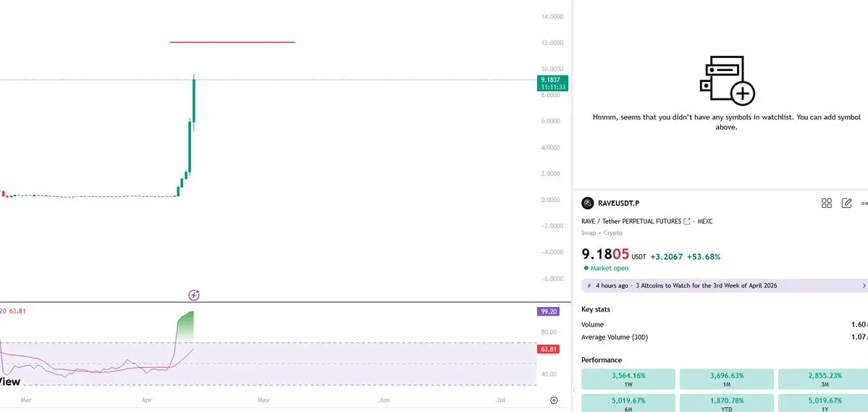Click the 'Jul' time axis label
The height and width of the screenshot is (412, 868).
tap(501, 399)
